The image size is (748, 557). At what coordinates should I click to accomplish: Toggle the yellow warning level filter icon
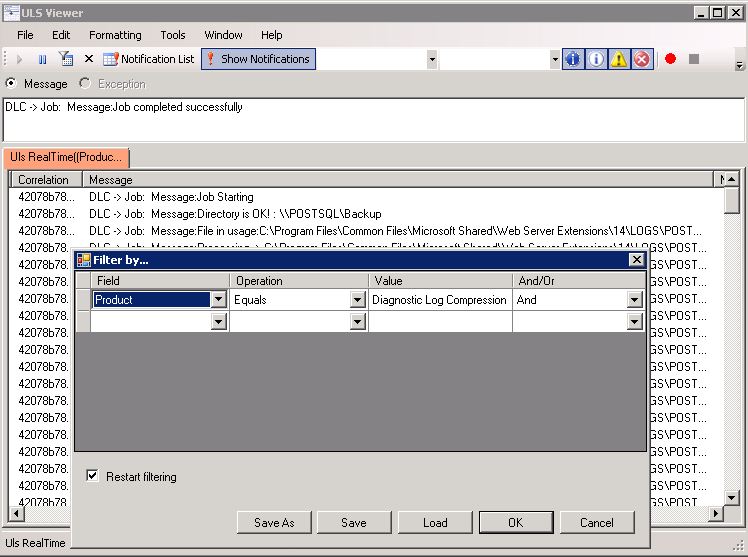tap(620, 59)
